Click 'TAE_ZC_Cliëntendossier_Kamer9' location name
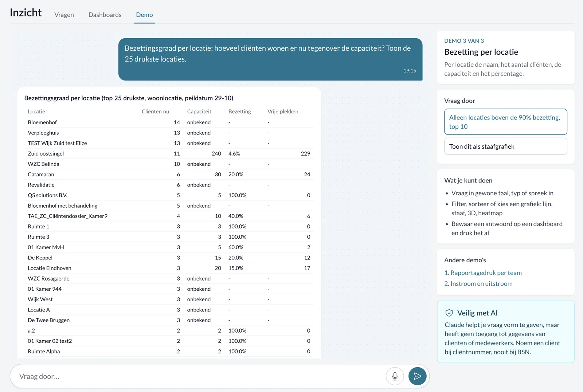 [68, 216]
